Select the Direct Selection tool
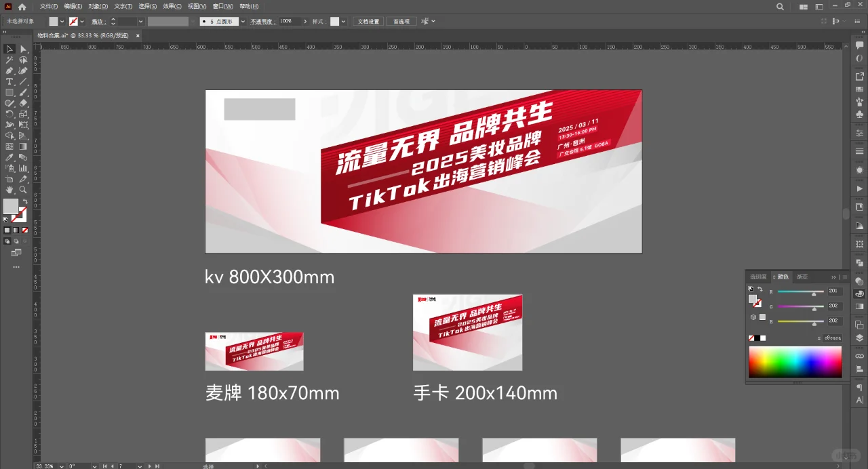 pos(23,49)
